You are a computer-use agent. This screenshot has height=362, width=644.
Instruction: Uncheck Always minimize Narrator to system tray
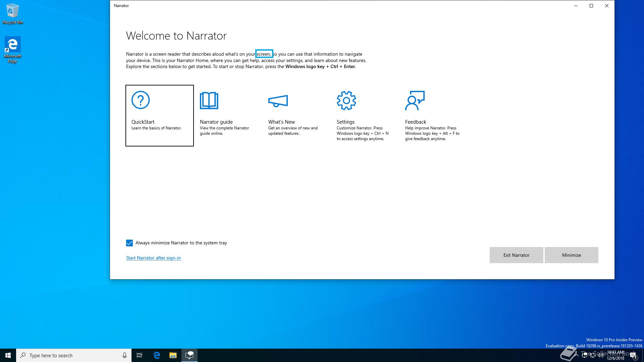pos(129,243)
